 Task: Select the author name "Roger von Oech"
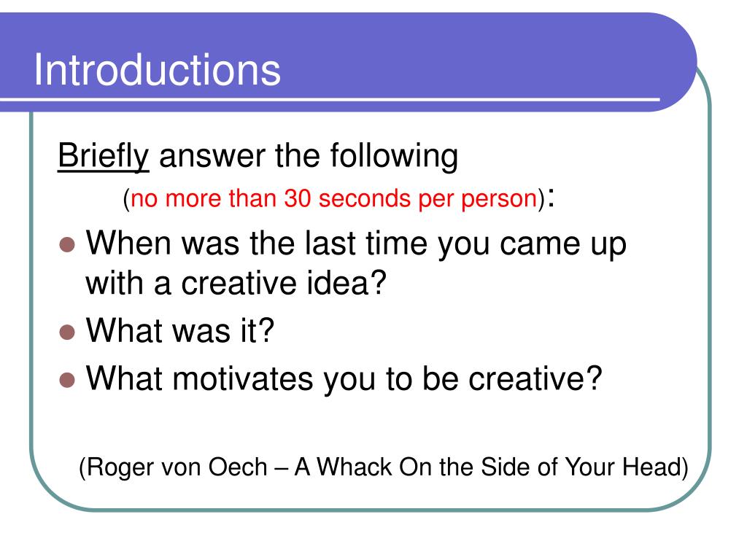click(177, 467)
